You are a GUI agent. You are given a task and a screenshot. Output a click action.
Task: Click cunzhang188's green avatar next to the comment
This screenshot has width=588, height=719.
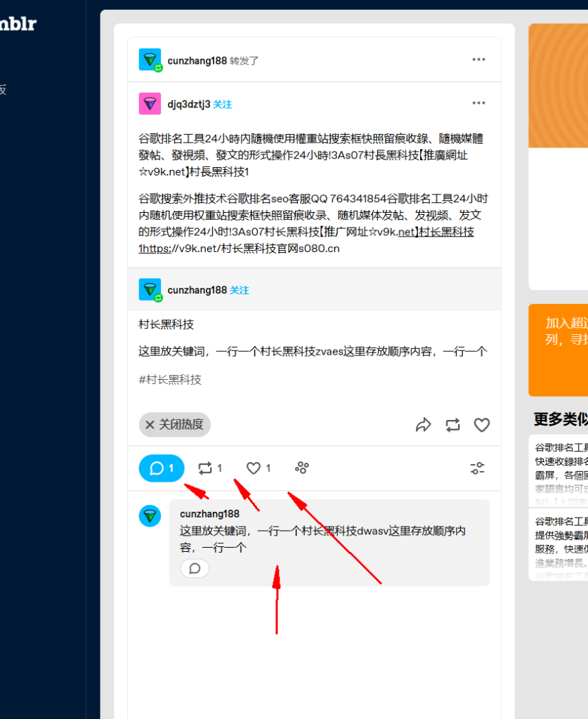click(150, 516)
